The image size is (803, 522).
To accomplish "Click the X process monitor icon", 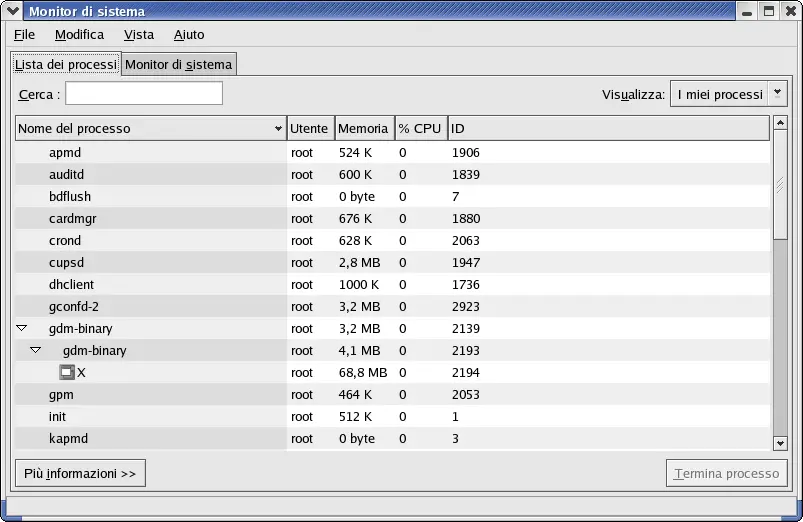I will pyautogui.click(x=67, y=373).
